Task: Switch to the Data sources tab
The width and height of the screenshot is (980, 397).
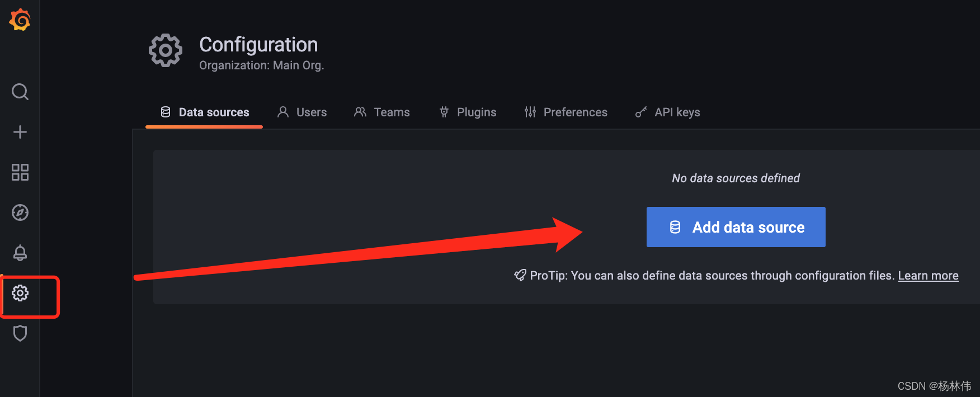Action: (x=204, y=112)
